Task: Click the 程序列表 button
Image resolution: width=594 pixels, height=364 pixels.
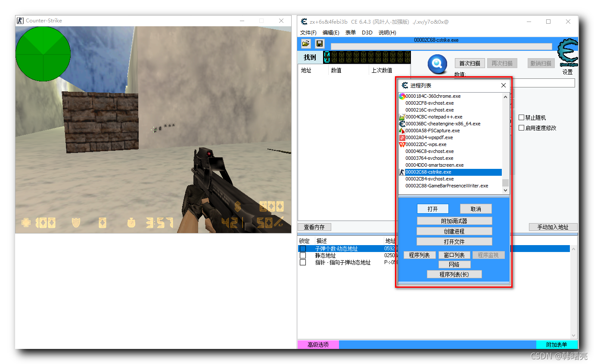Action: 420,255
